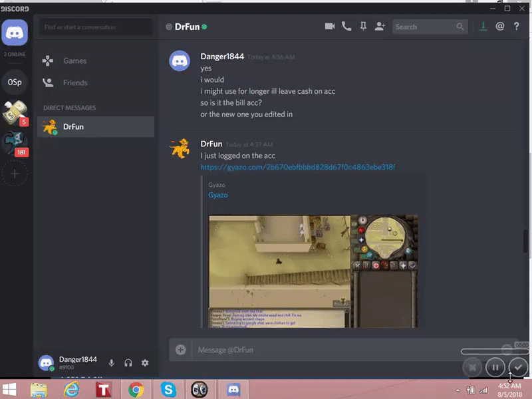This screenshot has width=532, height=399.
Task: Open red T app in taskbar
Action: [104, 390]
